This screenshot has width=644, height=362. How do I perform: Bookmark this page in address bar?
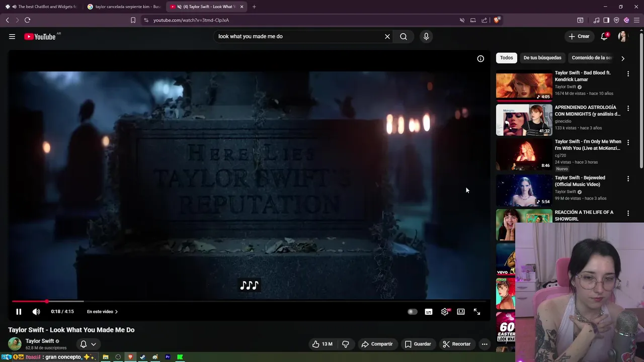coord(133,20)
